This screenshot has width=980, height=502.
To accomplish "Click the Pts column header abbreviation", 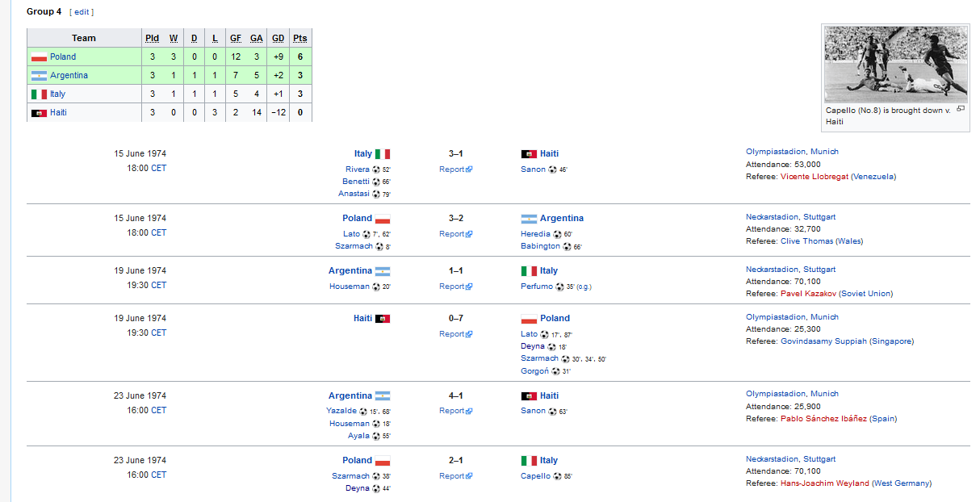I will pos(300,38).
